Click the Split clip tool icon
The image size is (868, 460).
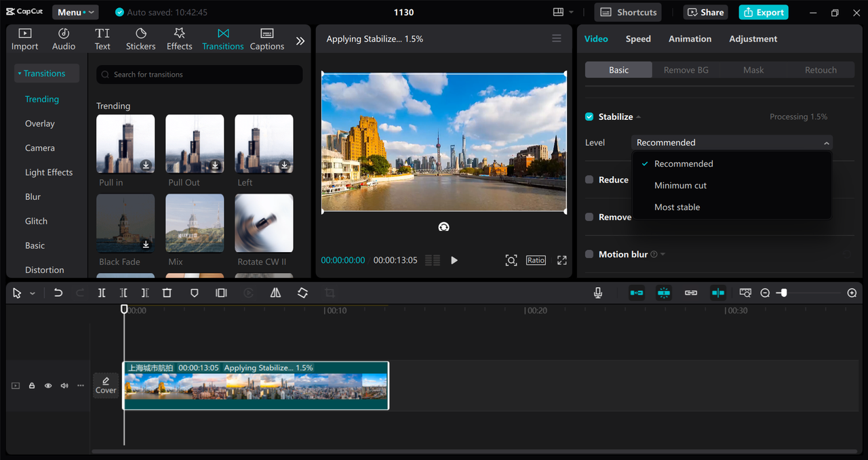(x=102, y=293)
